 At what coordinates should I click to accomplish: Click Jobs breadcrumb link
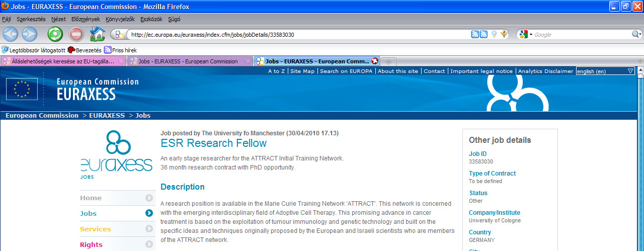pos(143,115)
